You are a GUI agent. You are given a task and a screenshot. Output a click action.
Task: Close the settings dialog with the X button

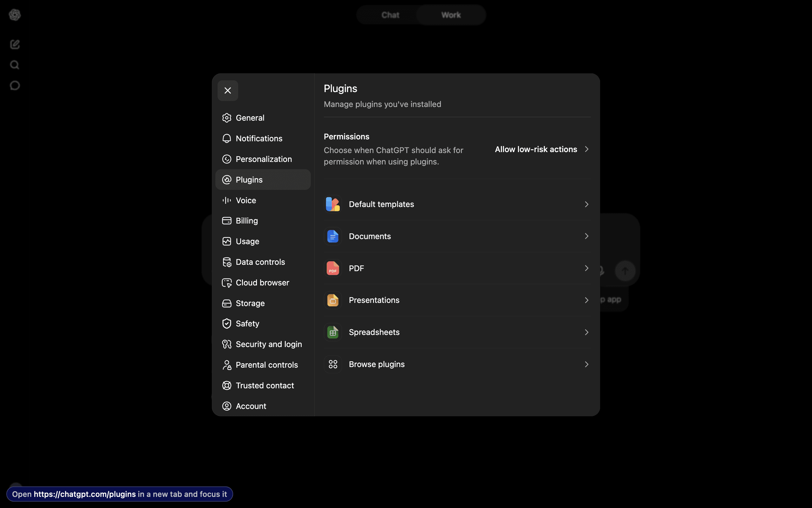point(228,90)
